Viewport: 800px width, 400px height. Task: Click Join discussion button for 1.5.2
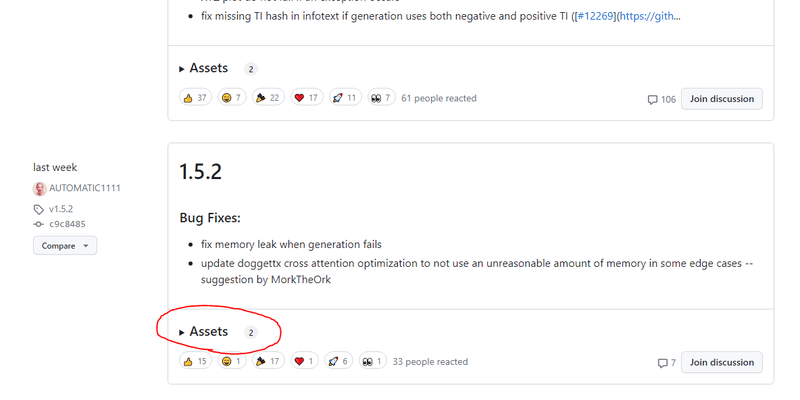pyautogui.click(x=721, y=362)
